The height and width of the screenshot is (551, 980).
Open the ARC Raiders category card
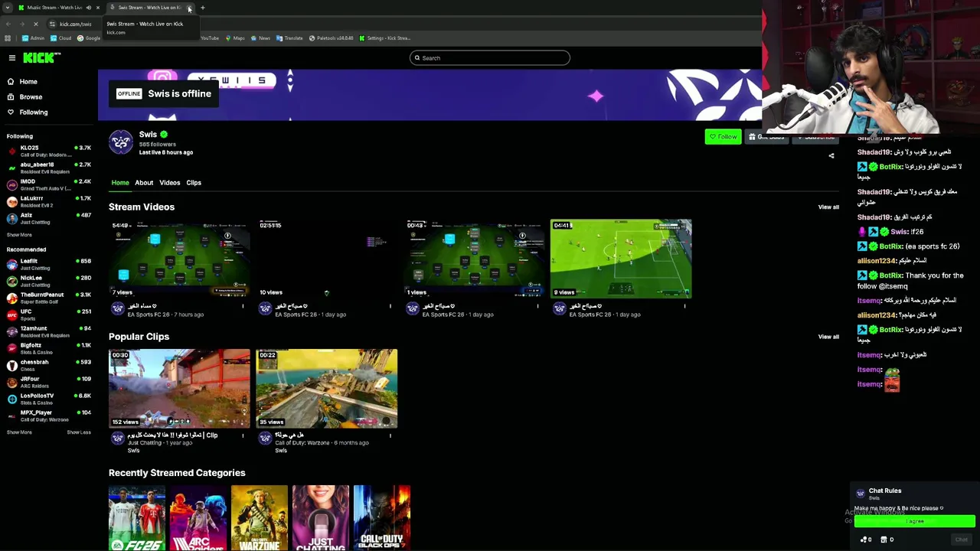198,518
